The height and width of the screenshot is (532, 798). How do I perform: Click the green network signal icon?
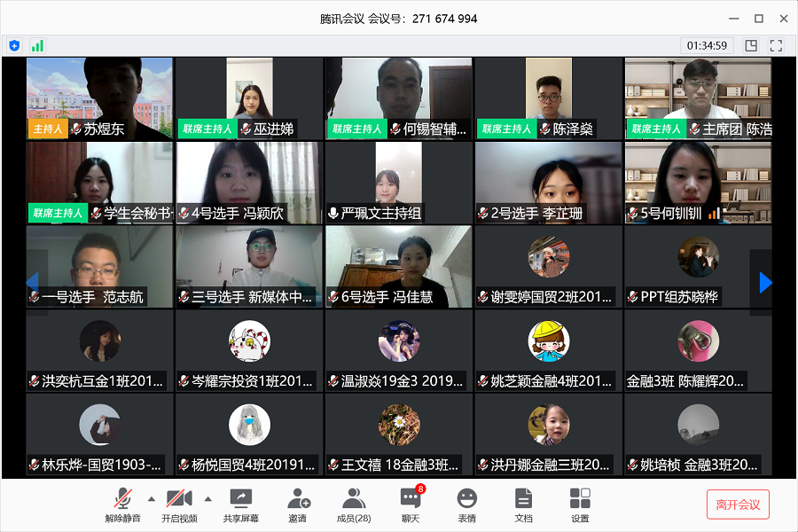37,45
